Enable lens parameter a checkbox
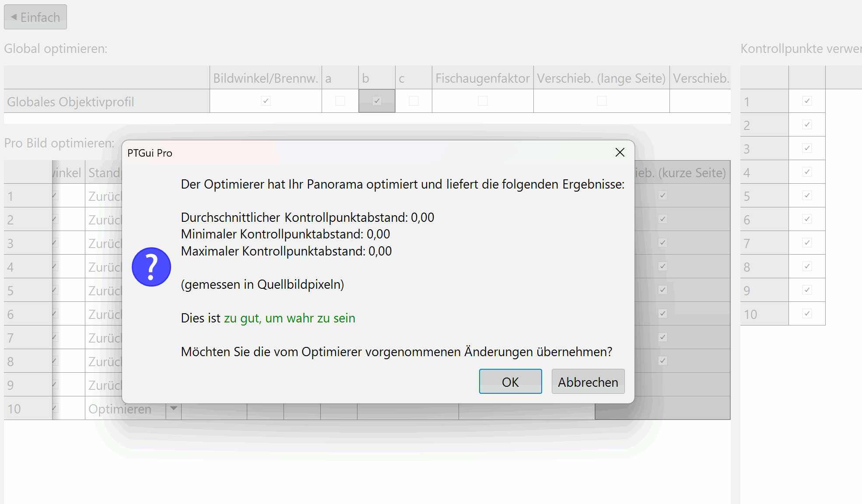 coord(340,101)
